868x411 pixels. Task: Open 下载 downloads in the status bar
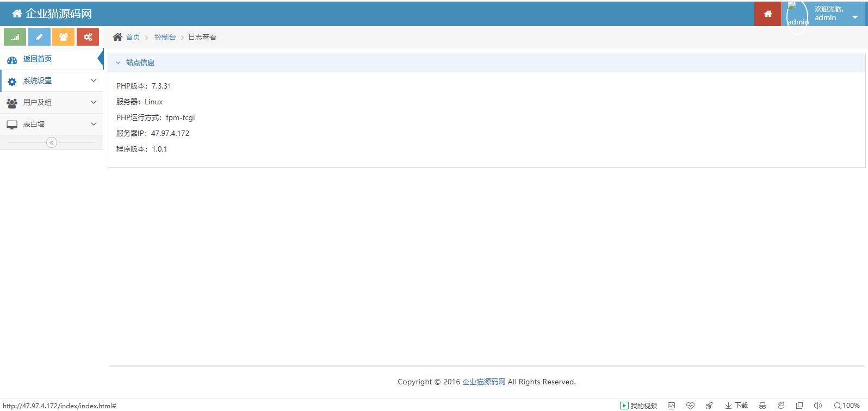(x=736, y=406)
